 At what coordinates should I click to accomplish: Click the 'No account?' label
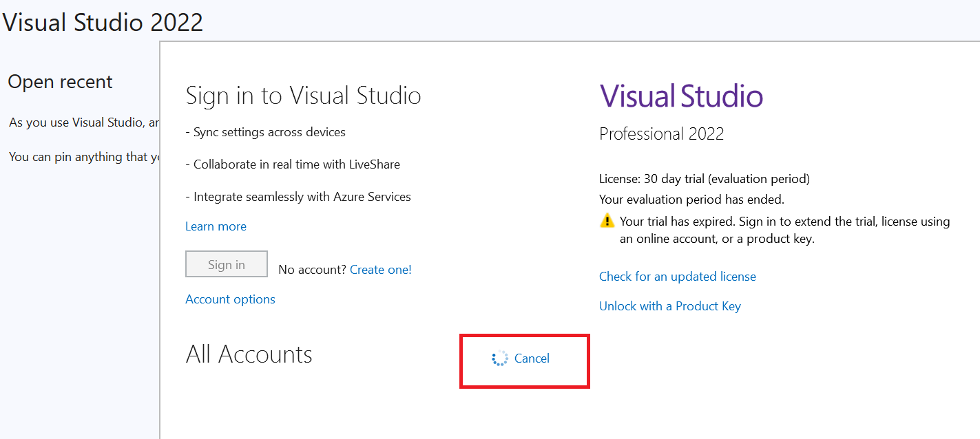(312, 270)
